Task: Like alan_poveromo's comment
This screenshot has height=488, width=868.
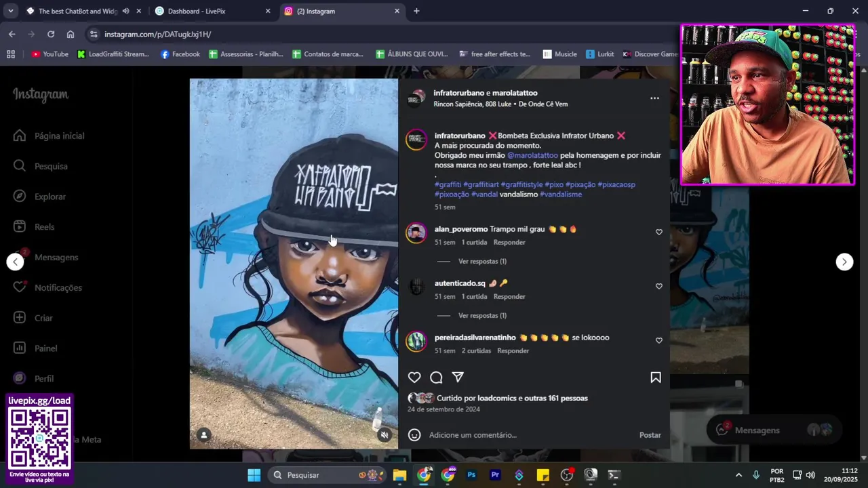Action: (658, 232)
